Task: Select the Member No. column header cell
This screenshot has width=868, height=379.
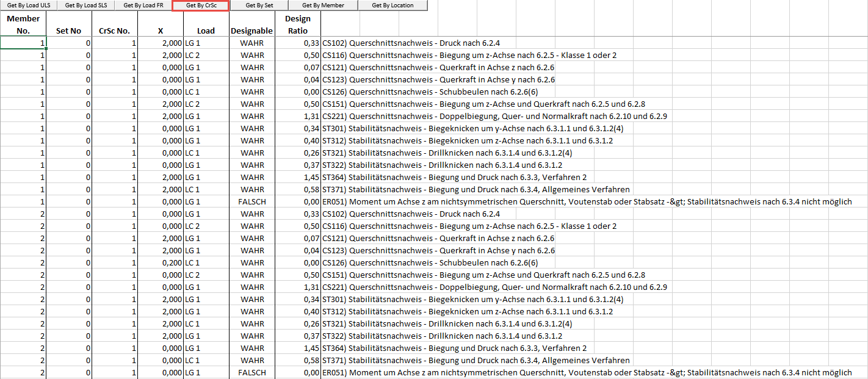Action: [23, 24]
